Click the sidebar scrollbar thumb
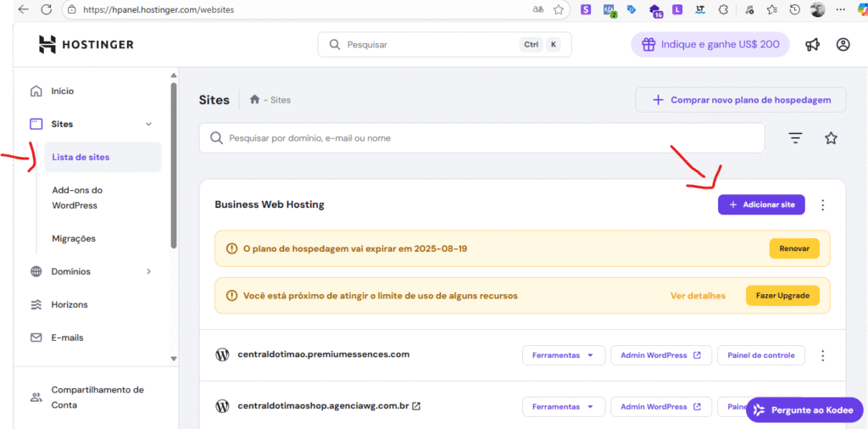This screenshot has height=429, width=868. tap(174, 165)
